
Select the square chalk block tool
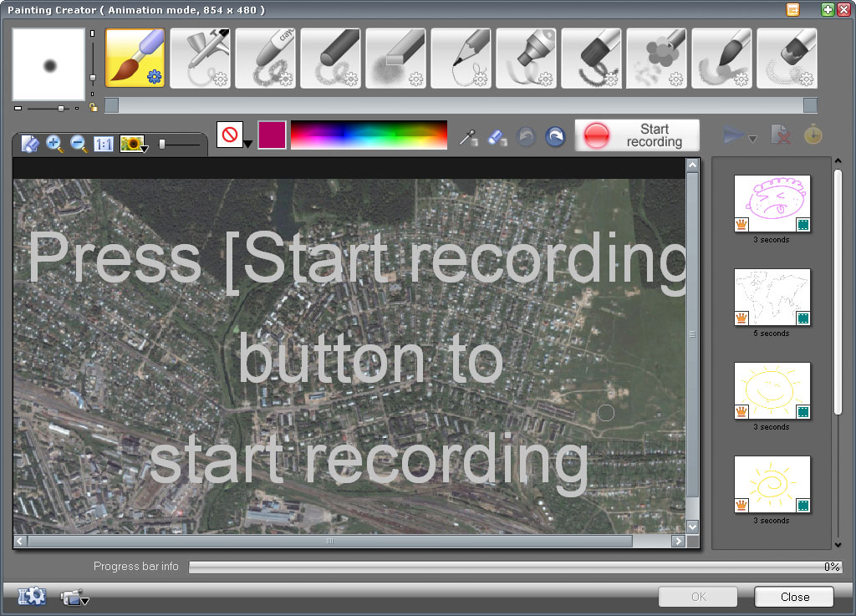[395, 58]
